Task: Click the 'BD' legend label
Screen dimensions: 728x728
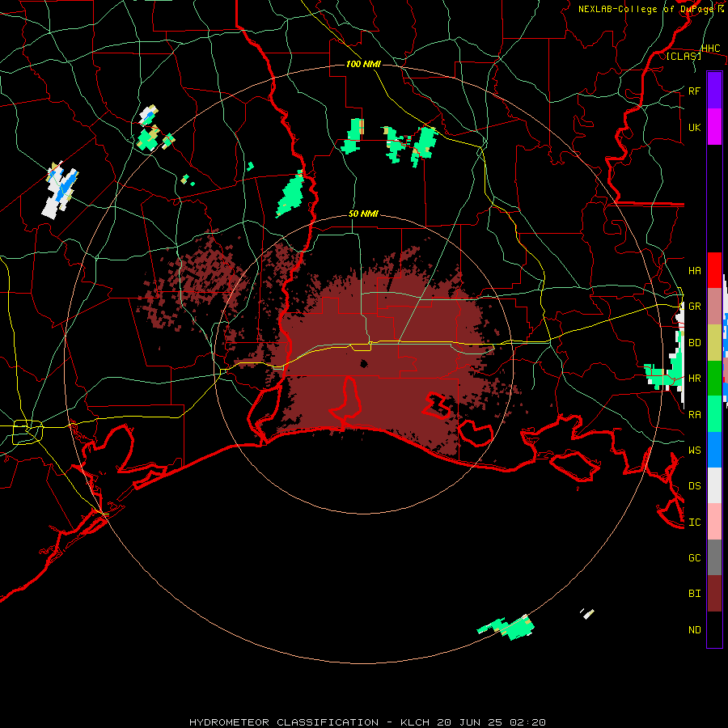Action: [x=694, y=343]
